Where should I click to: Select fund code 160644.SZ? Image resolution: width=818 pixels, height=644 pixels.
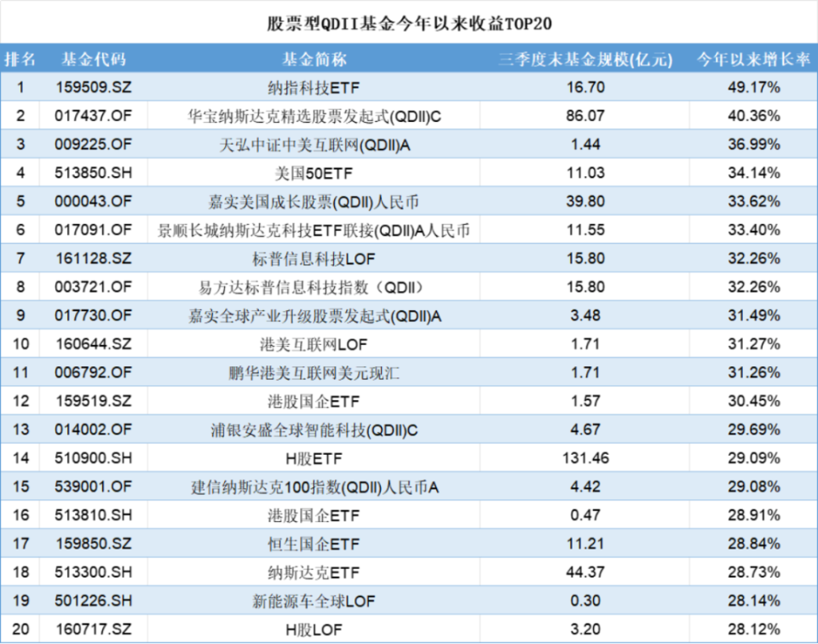tap(94, 344)
